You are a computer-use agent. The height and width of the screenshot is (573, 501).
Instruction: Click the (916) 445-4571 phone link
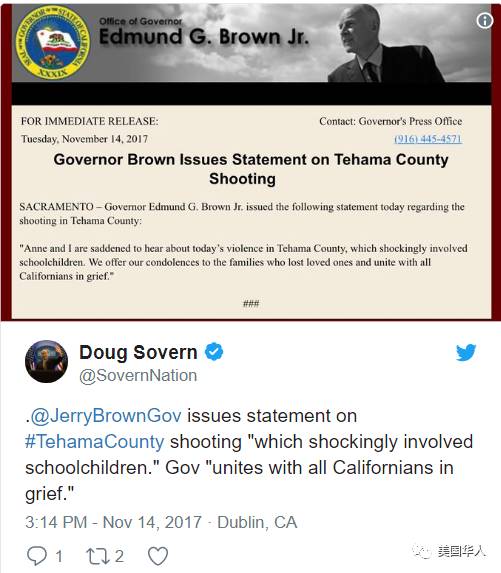click(x=428, y=139)
